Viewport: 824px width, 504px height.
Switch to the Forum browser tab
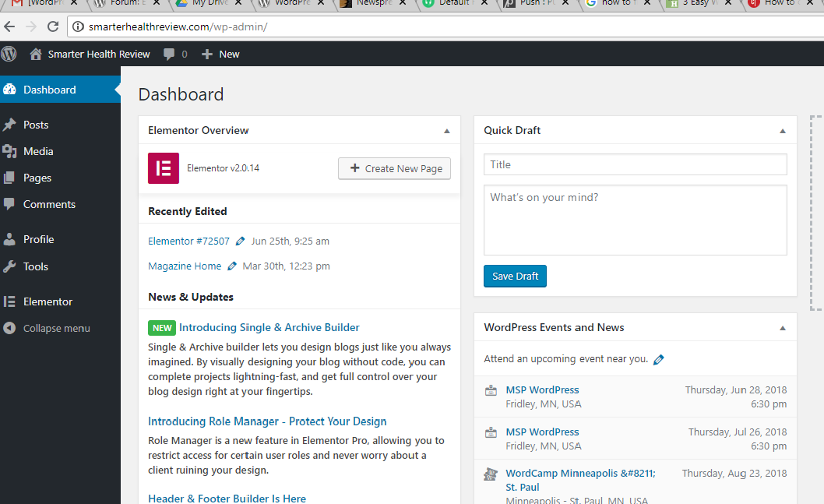pos(129,3)
